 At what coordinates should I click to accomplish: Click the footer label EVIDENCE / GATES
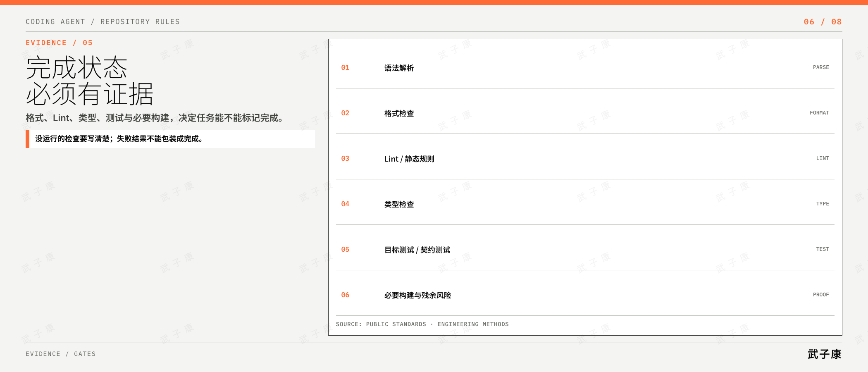61,354
